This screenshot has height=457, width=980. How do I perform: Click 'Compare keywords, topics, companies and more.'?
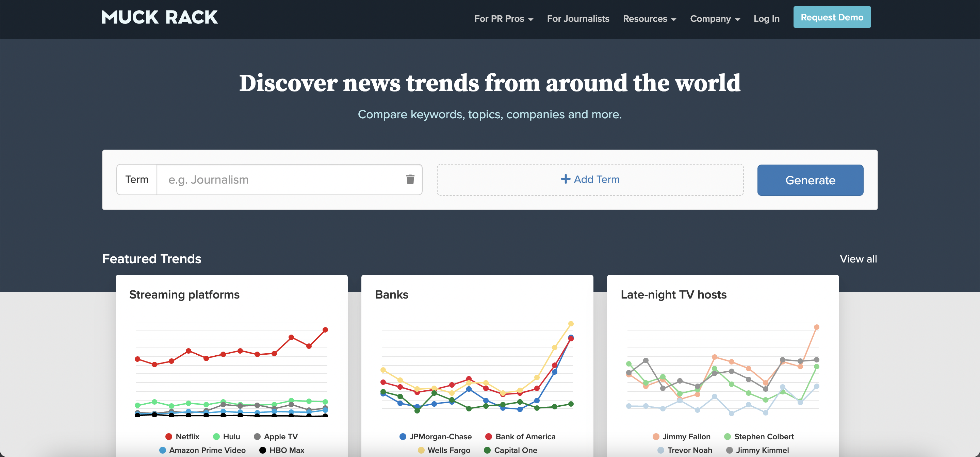(490, 115)
